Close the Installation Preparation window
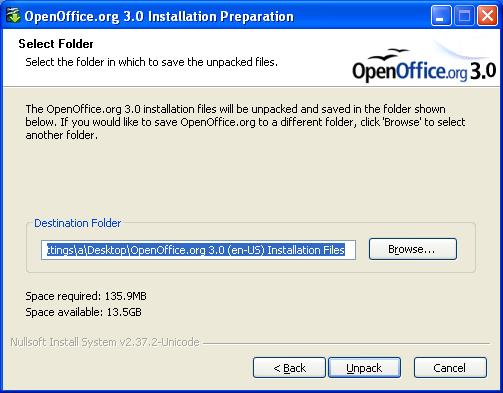The width and height of the screenshot is (503, 393). (x=487, y=15)
